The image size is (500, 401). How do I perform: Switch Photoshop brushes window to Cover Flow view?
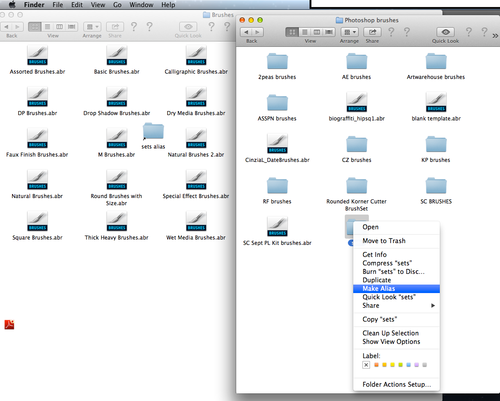[x=329, y=32]
